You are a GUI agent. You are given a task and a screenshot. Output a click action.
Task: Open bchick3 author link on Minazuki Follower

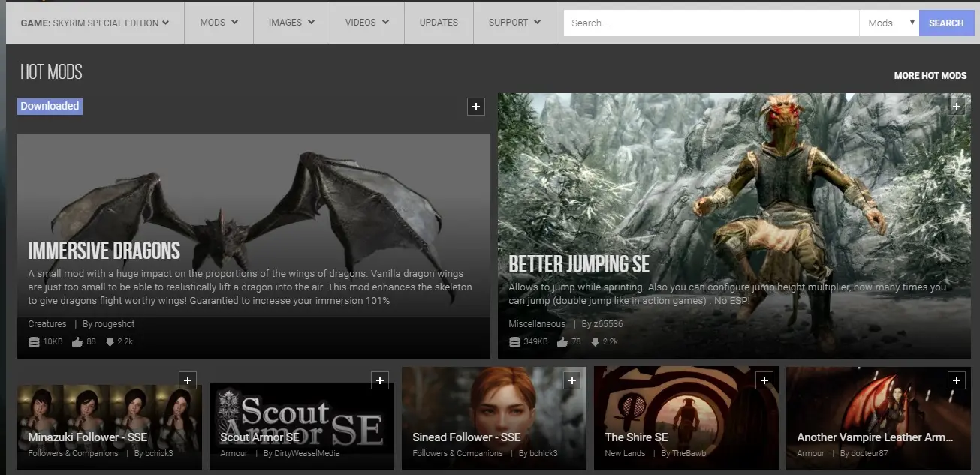click(x=154, y=453)
